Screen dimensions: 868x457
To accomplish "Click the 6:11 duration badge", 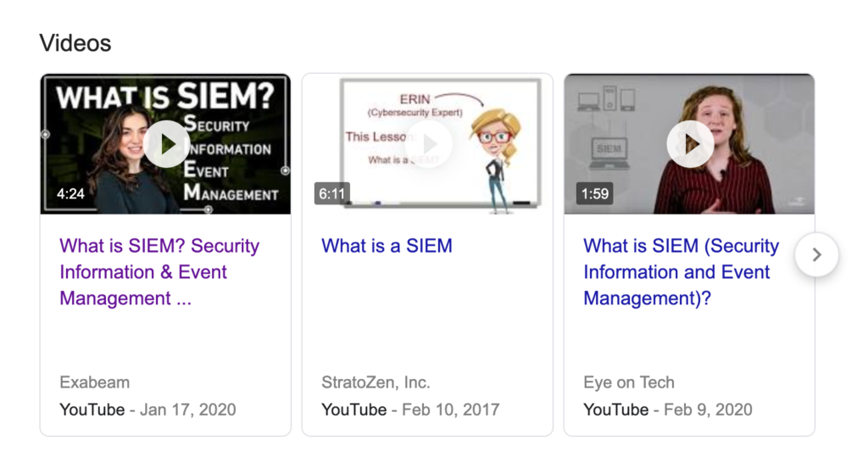I will (332, 194).
